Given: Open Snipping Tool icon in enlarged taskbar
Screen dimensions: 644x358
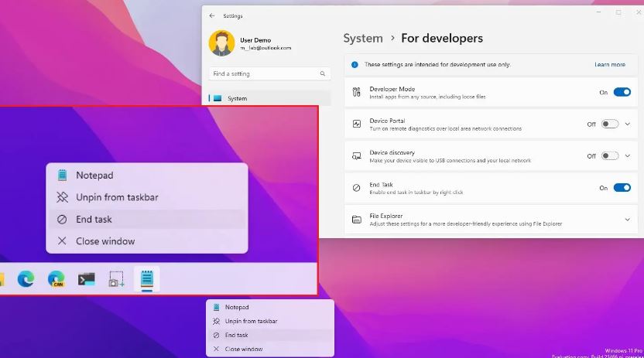Looking at the screenshot, I should pos(116,279).
